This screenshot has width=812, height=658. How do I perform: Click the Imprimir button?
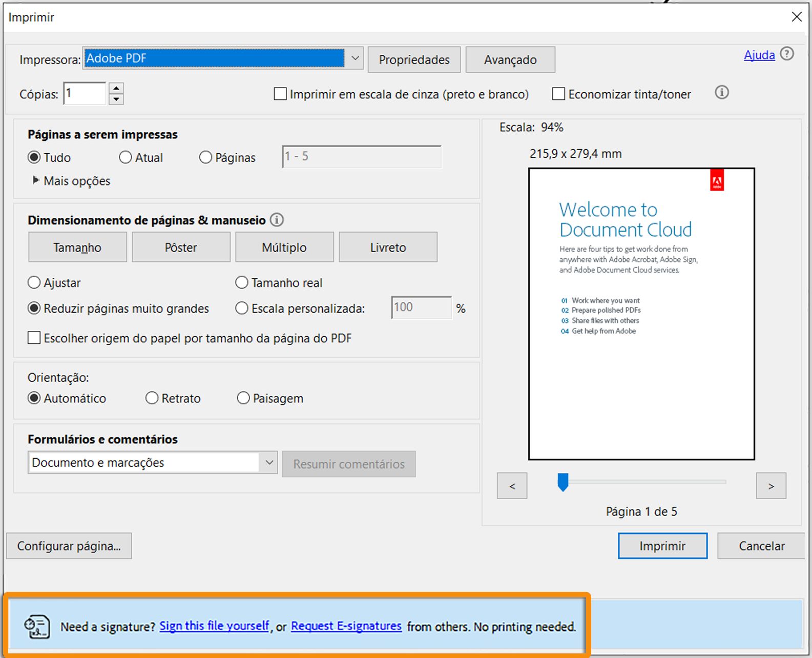pos(662,546)
